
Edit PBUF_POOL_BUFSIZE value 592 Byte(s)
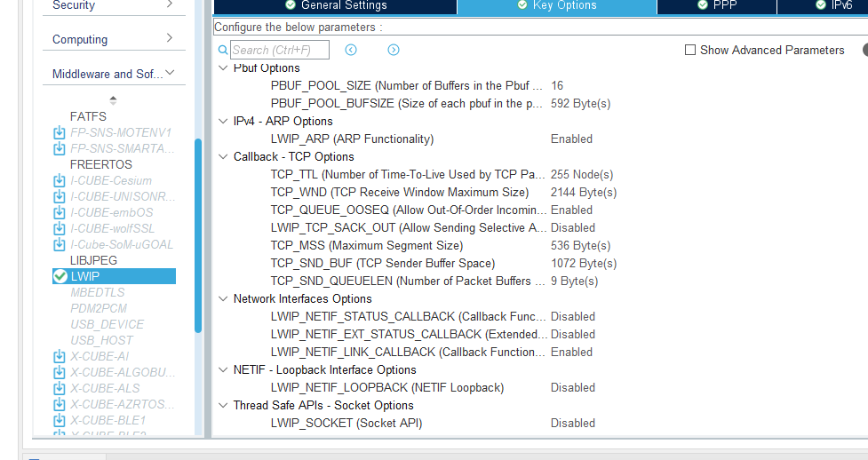581,104
